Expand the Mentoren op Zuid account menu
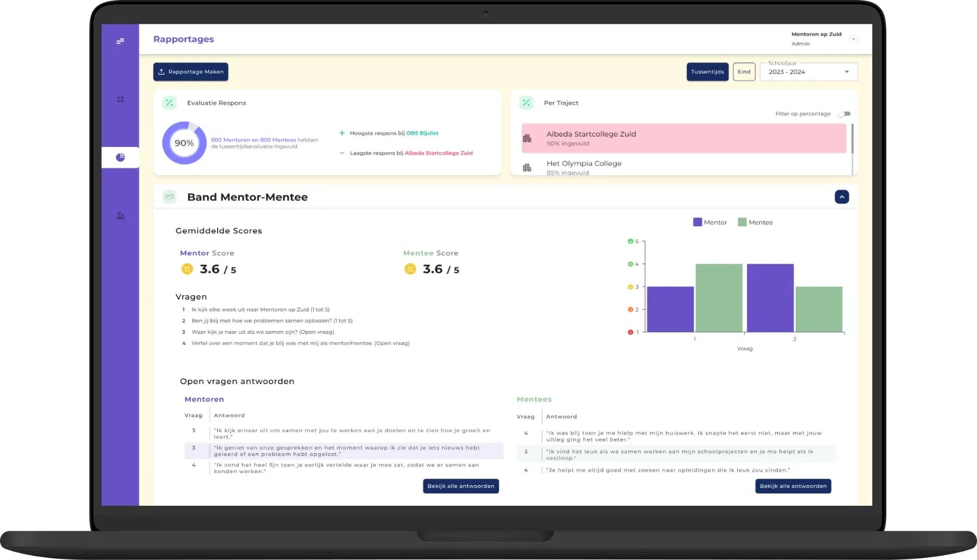 853,39
